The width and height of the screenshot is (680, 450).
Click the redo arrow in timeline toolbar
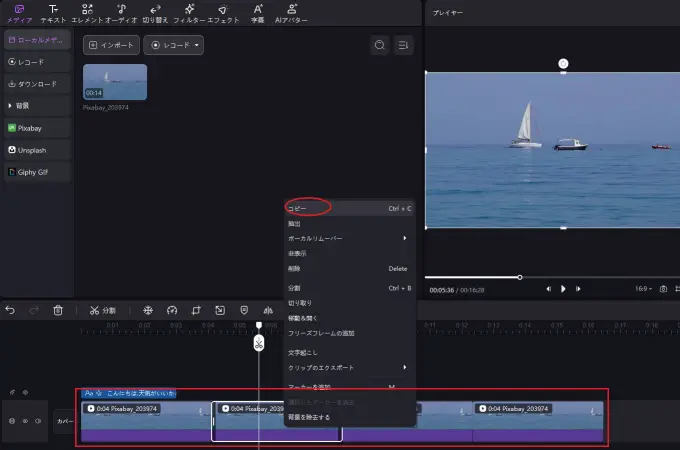click(34, 310)
